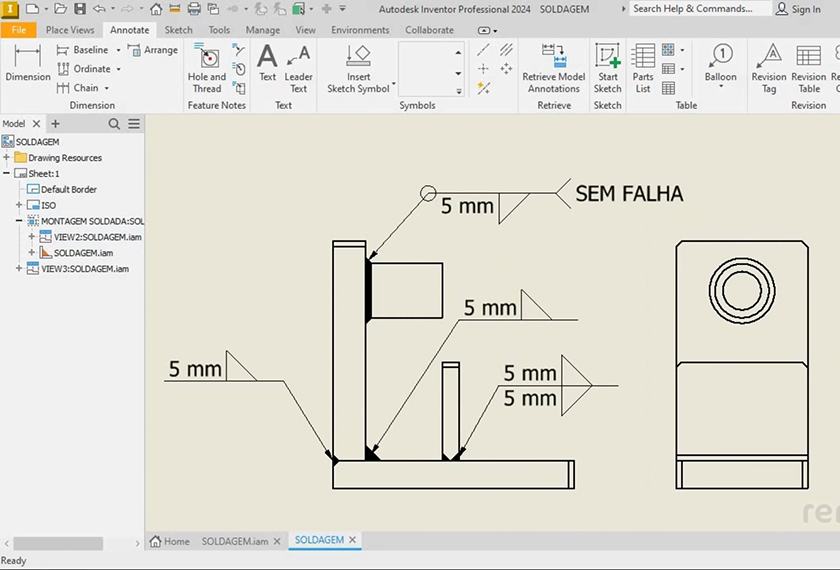Viewport: 840px width, 570px height.
Task: Insert a Balloon annotation
Action: 720,63
